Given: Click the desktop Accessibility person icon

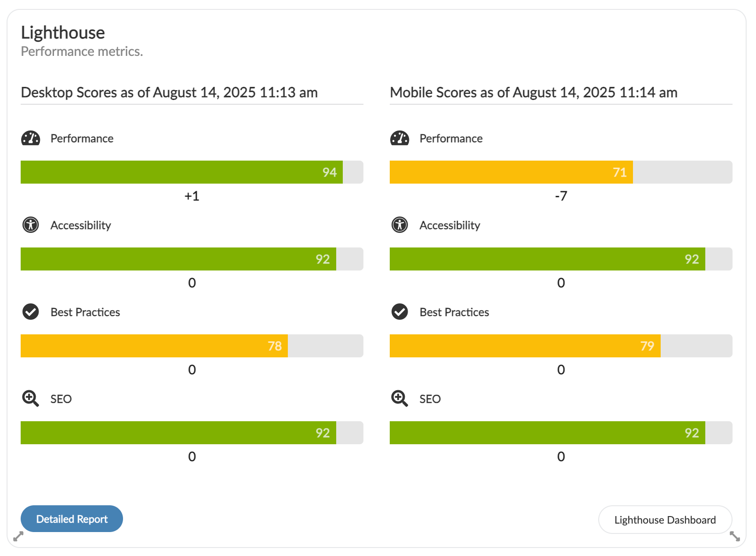Looking at the screenshot, I should pyautogui.click(x=31, y=225).
